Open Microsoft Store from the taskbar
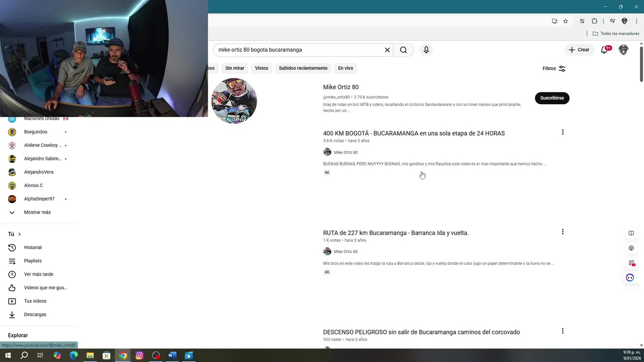 click(106, 355)
